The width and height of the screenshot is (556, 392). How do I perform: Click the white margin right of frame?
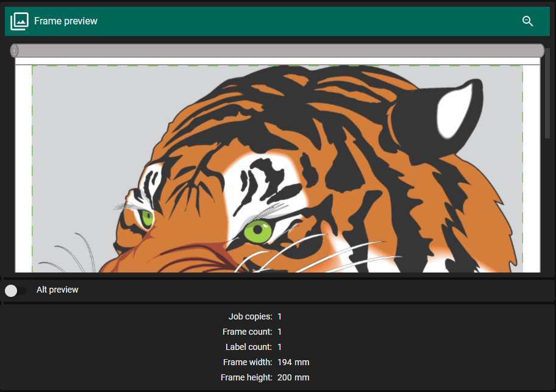[x=532, y=171]
